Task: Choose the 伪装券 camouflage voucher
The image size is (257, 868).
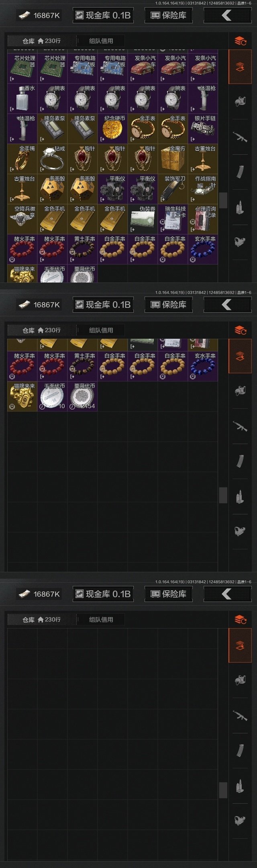Action: (143, 219)
